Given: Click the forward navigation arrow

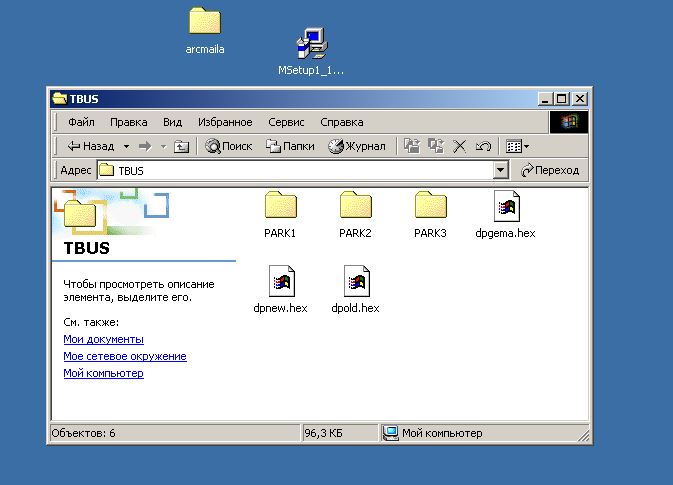Looking at the screenshot, I should pyautogui.click(x=146, y=146).
